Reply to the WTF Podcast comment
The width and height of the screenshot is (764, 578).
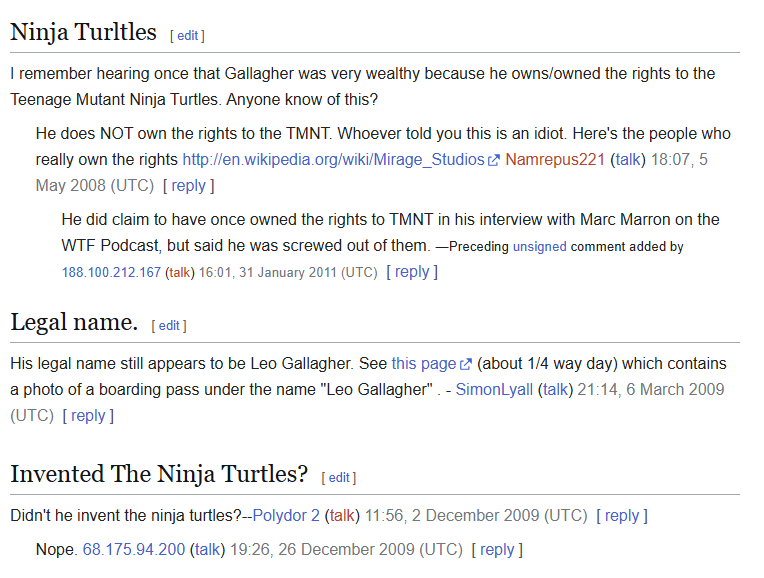(x=412, y=271)
